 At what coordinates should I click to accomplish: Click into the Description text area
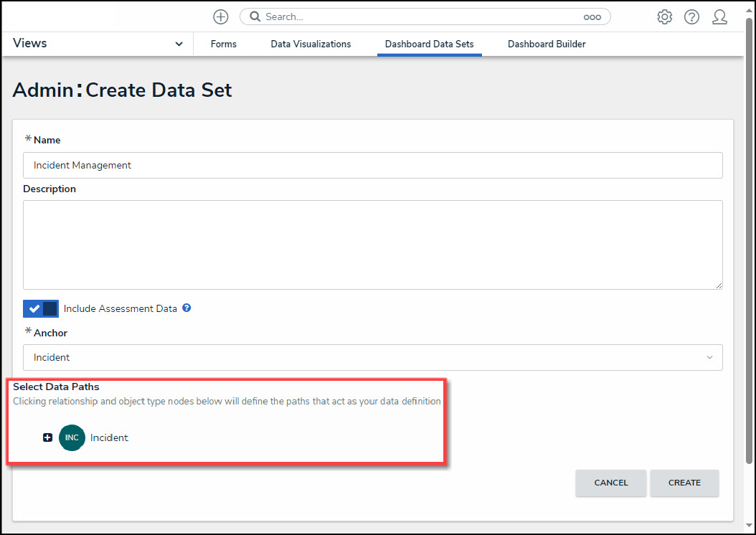372,245
